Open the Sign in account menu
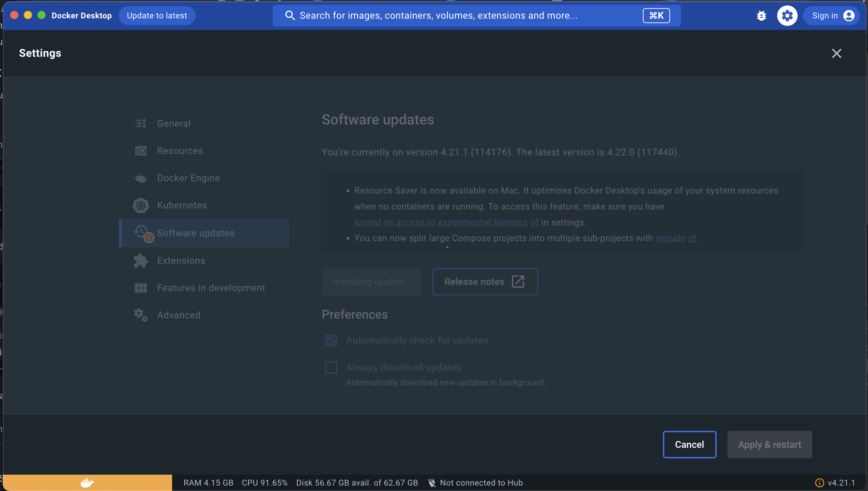The image size is (868, 491). coord(831,15)
